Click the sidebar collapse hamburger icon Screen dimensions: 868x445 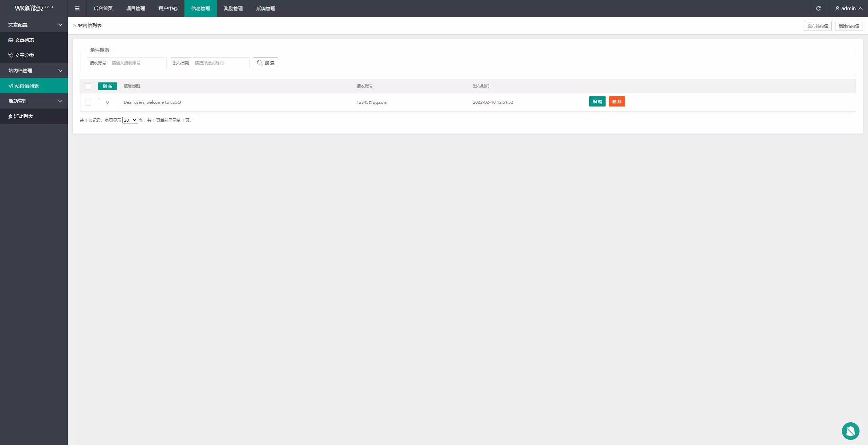[77, 8]
